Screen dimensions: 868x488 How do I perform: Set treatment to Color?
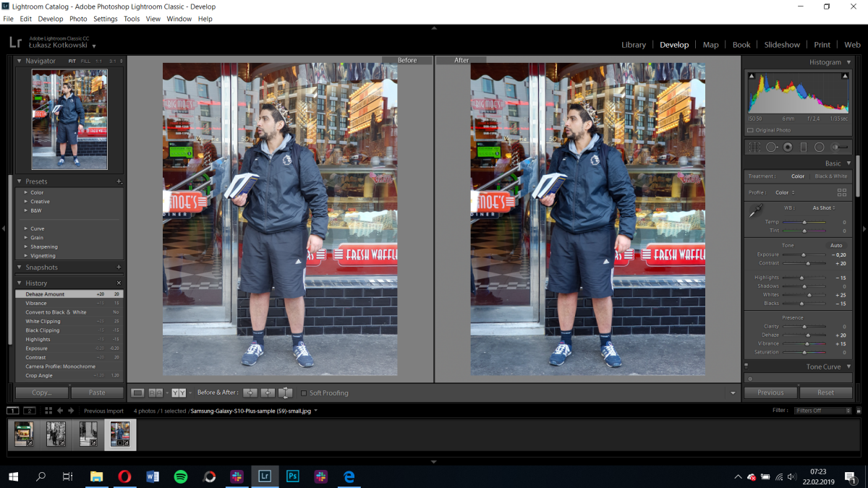pyautogui.click(x=798, y=176)
